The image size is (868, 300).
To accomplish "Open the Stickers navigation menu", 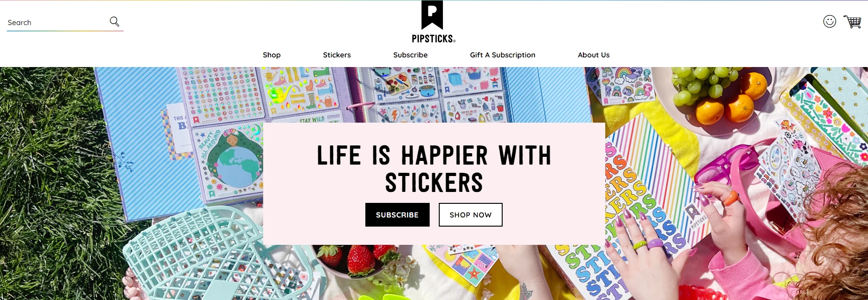I will click(337, 55).
